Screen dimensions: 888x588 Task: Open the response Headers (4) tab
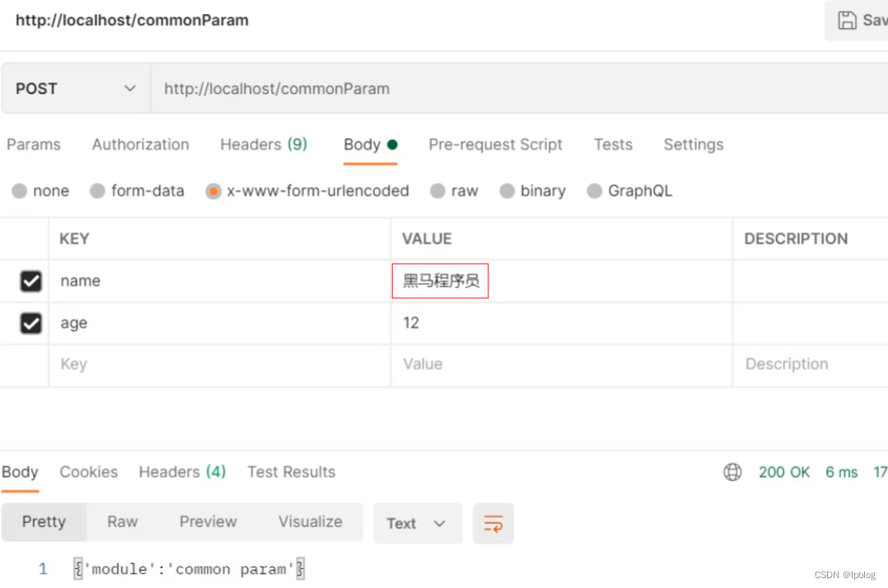182,472
